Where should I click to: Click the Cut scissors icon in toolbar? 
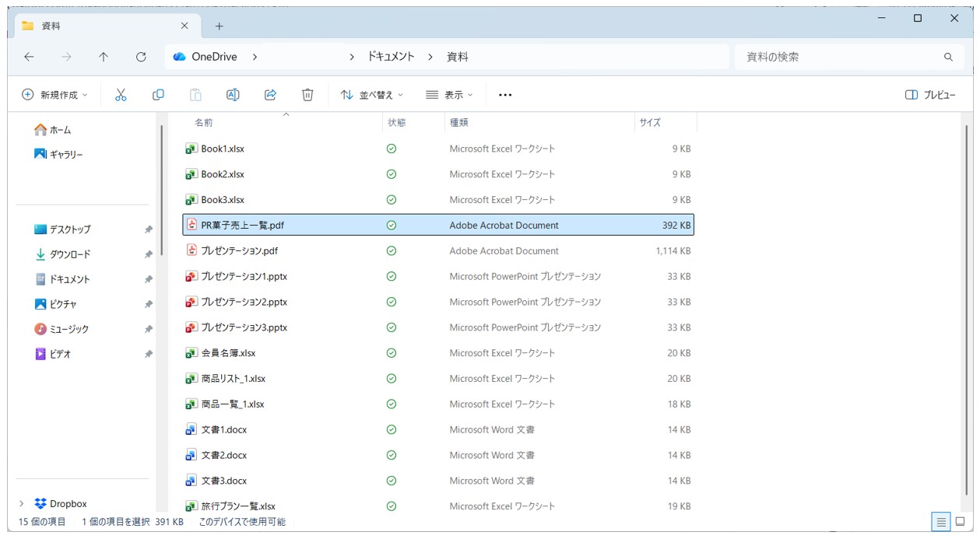pyautogui.click(x=121, y=95)
